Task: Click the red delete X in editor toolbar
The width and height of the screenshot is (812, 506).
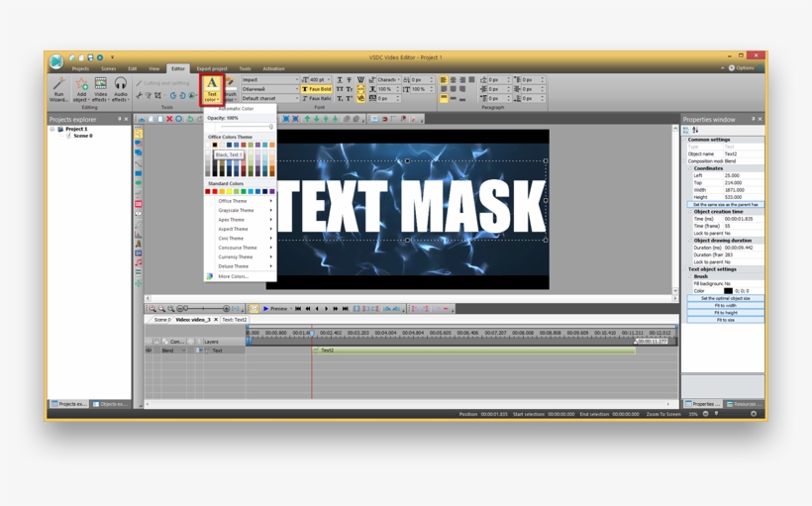Action: [169, 119]
